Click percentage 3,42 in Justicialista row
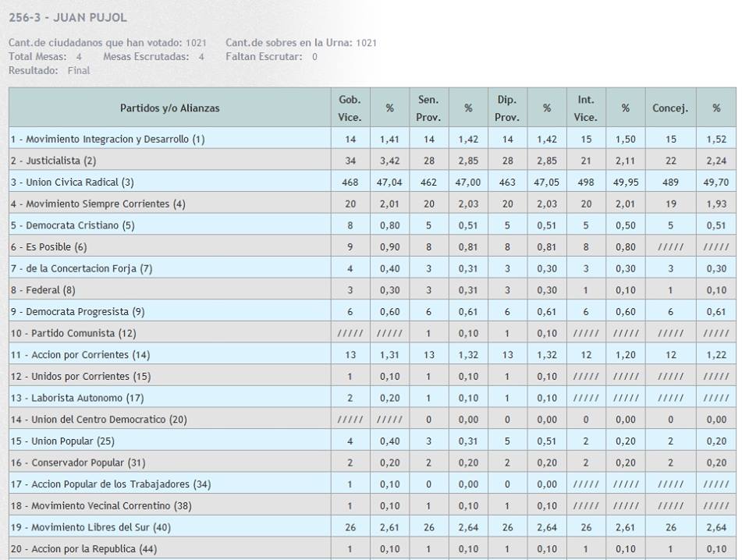Viewport: 749px width, 560px height. click(389, 161)
